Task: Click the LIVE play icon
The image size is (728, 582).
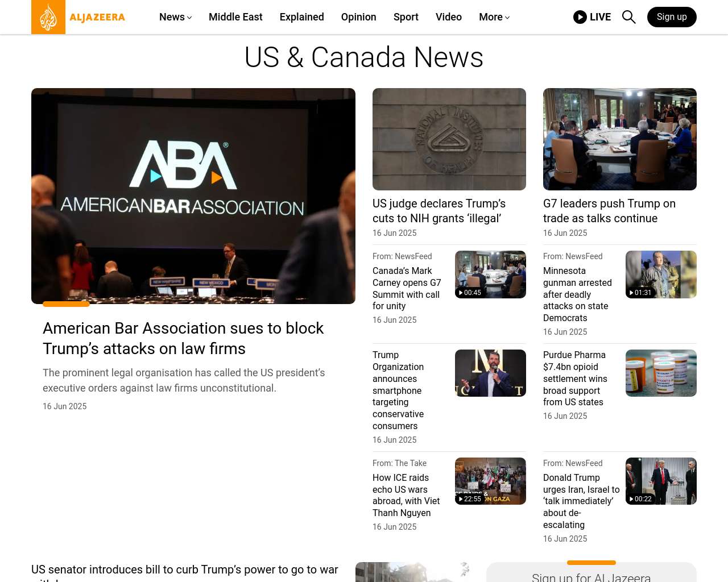Action: [580, 17]
